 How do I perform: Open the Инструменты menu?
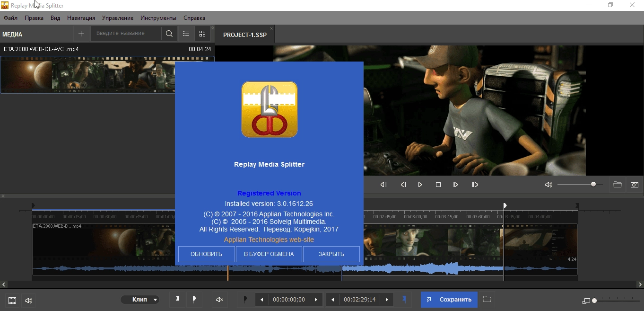(158, 18)
